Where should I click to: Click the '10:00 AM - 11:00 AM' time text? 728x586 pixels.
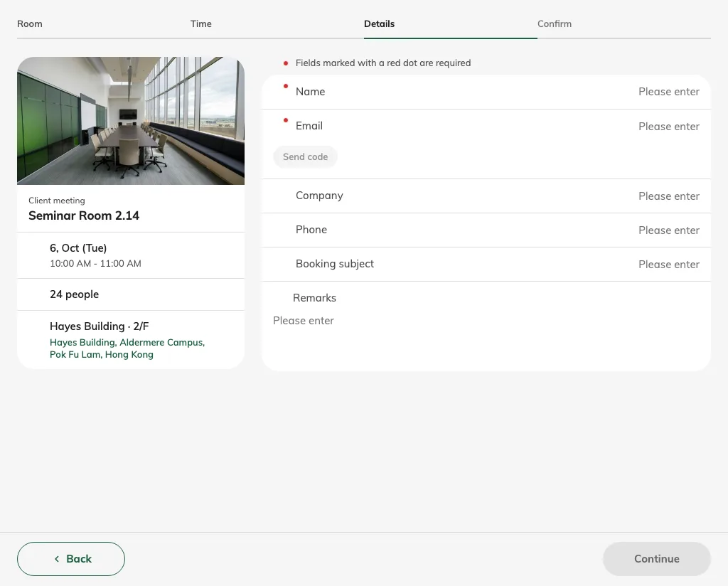click(95, 263)
